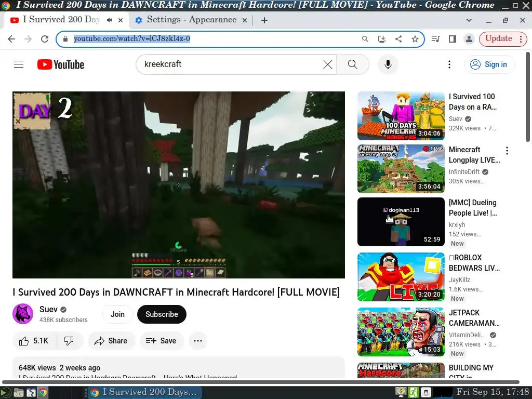Share this page from address bar

tap(398, 38)
